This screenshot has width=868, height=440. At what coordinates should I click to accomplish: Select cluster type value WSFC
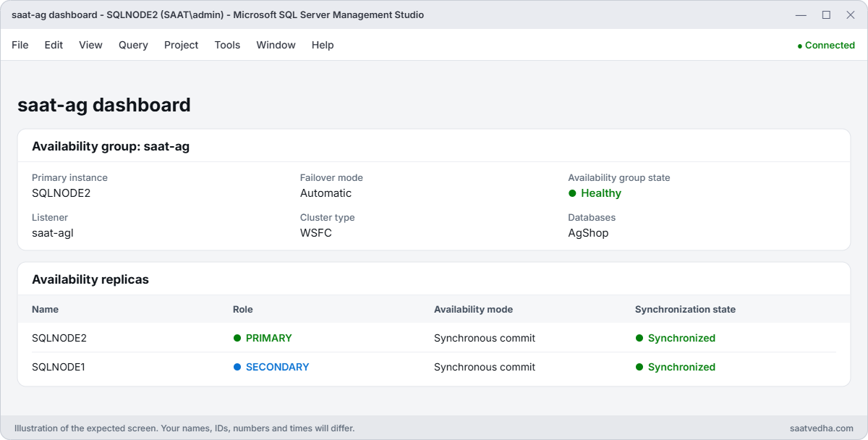tap(316, 233)
